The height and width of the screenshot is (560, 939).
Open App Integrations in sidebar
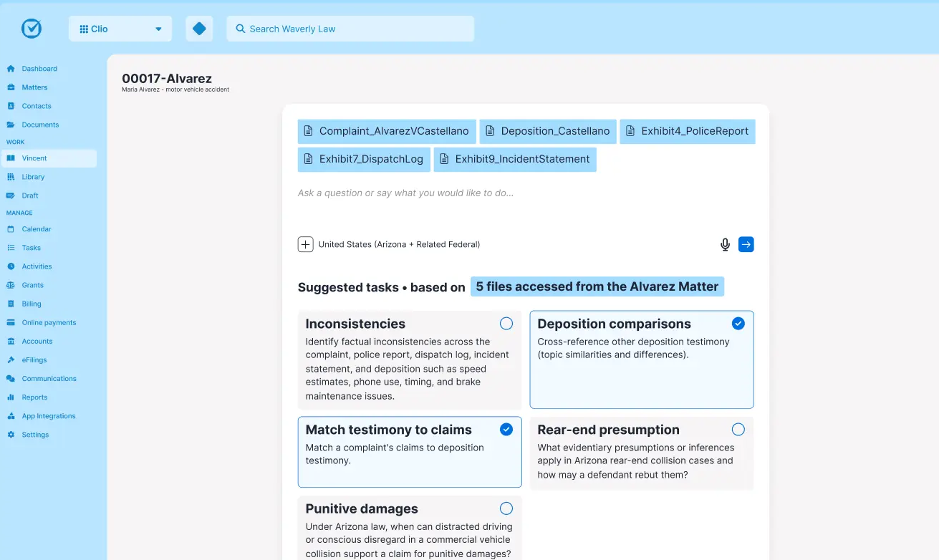click(49, 416)
